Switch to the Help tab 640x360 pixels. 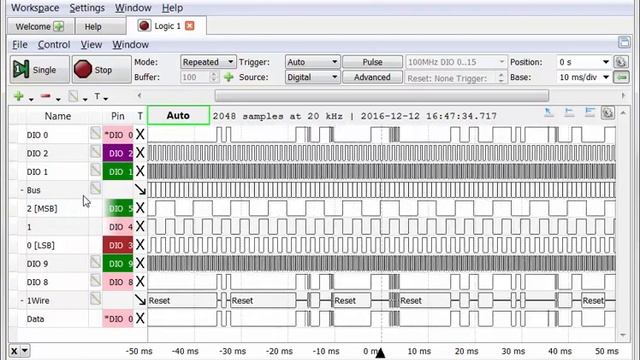tap(93, 27)
